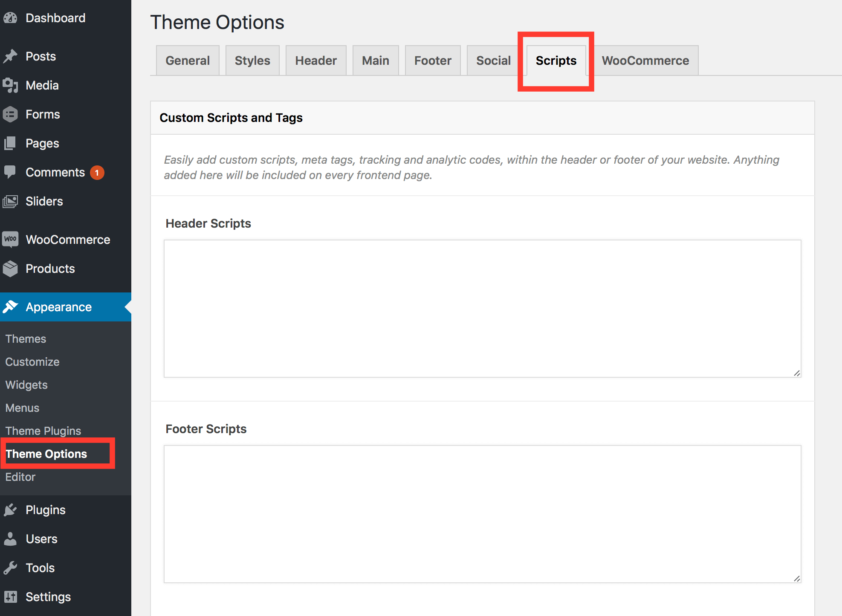
Task: Click the Custom Scripts and Tags heading
Action: pos(231,118)
